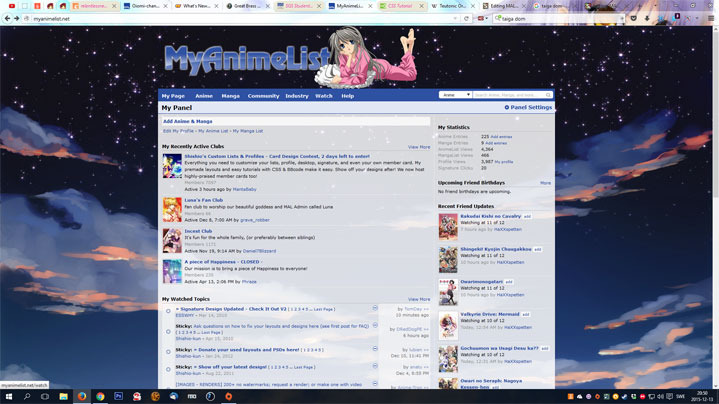Select radio button beside Signature Design Updated topic
This screenshot has height=404, width=719.
pos(168,311)
